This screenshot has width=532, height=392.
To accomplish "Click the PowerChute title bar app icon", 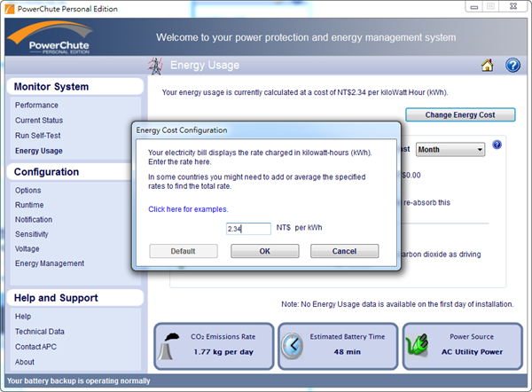I will click(x=10, y=9).
